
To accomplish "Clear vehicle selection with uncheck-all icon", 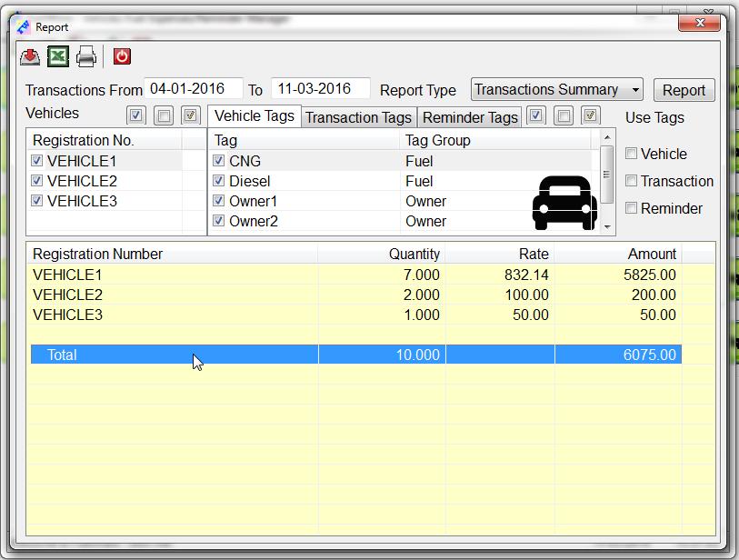I will 162,114.
